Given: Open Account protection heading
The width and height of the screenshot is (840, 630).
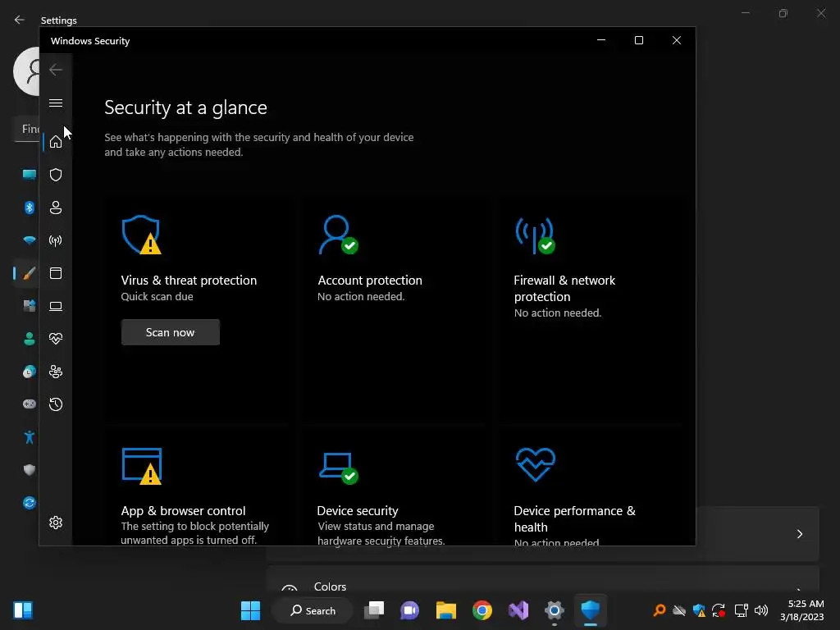Looking at the screenshot, I should pos(370,281).
